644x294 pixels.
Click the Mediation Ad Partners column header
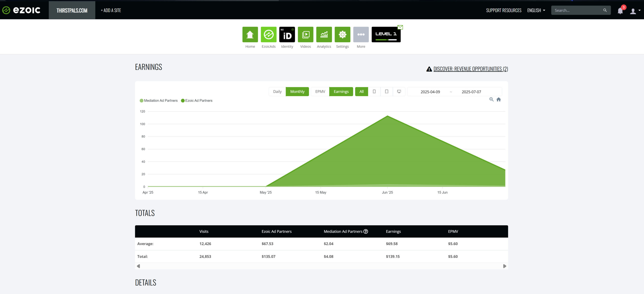click(343, 231)
